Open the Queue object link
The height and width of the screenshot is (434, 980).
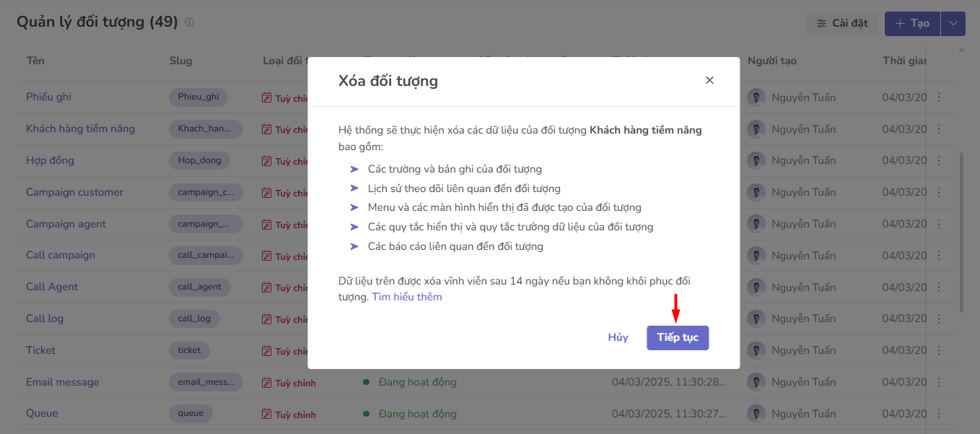42,413
